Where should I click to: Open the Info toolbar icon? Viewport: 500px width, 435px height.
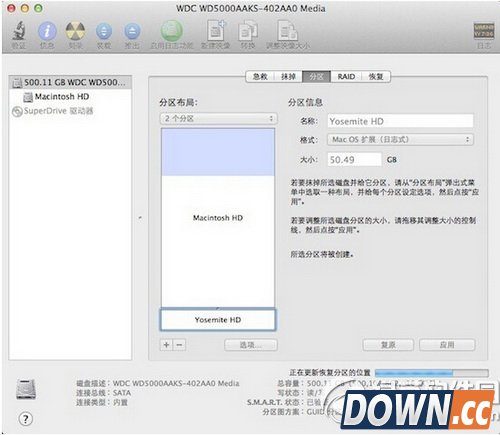47,31
